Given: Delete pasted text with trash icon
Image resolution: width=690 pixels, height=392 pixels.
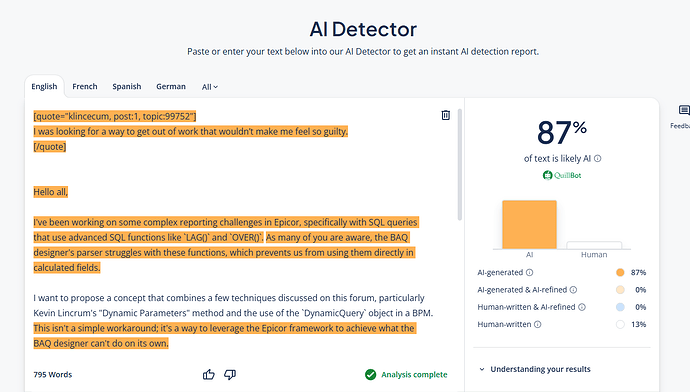Looking at the screenshot, I should tap(445, 115).
